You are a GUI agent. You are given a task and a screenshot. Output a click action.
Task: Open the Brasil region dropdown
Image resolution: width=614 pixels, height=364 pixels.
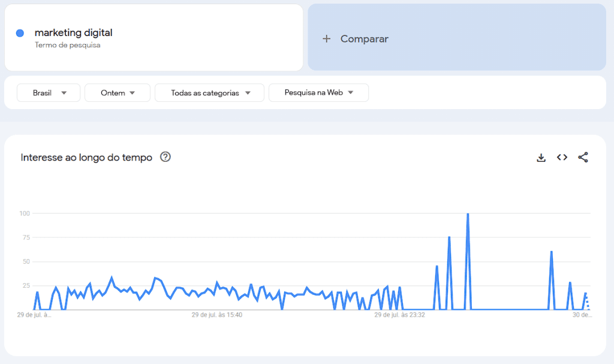[48, 92]
